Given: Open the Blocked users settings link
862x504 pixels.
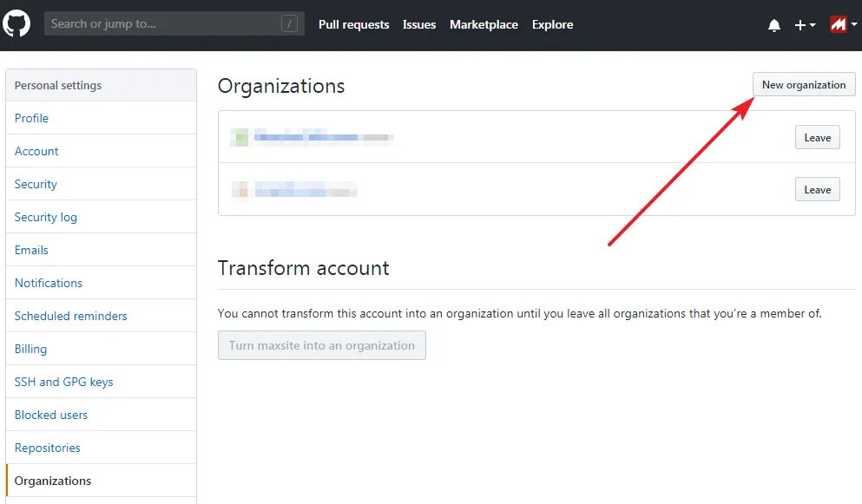Looking at the screenshot, I should click(51, 415).
